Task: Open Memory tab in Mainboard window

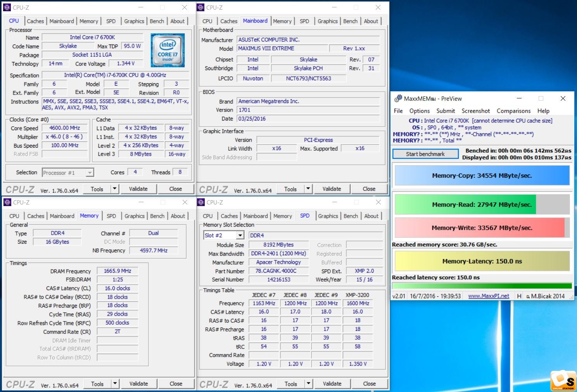Action: 282,21
